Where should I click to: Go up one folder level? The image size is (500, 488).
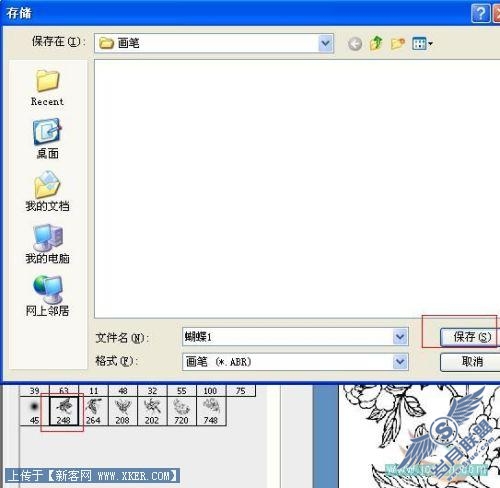tap(376, 43)
